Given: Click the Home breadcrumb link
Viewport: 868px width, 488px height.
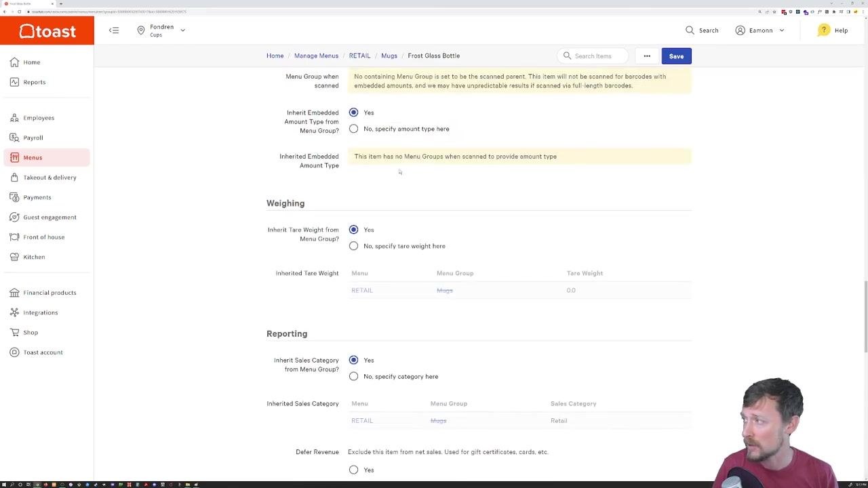Looking at the screenshot, I should click(275, 56).
